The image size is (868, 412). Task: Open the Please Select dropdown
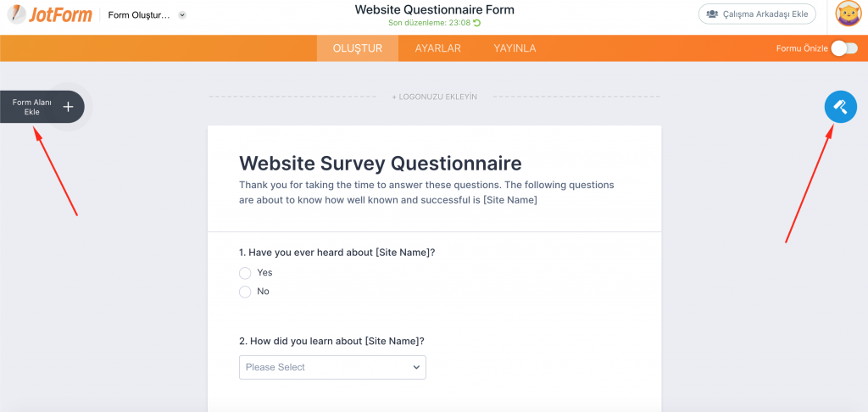[332, 367]
